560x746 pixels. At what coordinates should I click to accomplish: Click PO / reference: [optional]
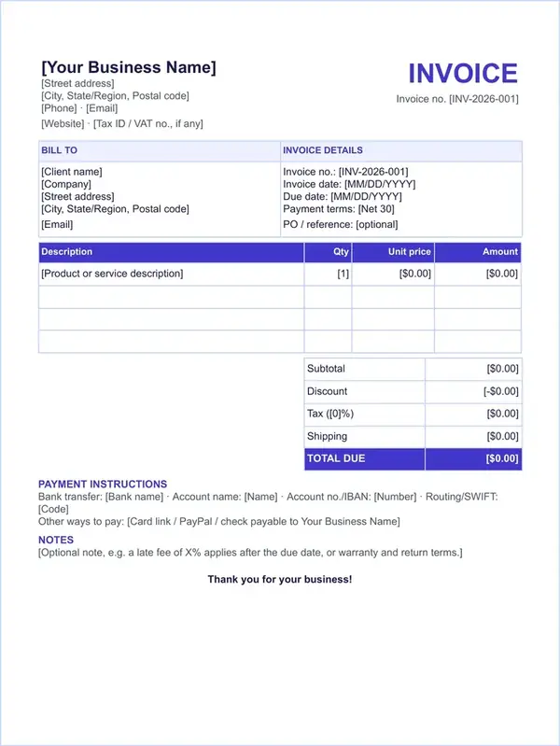tap(340, 224)
